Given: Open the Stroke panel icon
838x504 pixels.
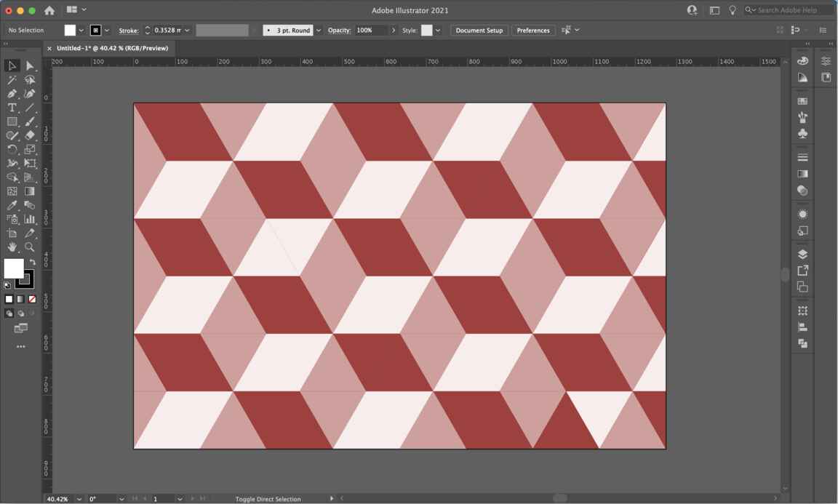Looking at the screenshot, I should [x=802, y=158].
